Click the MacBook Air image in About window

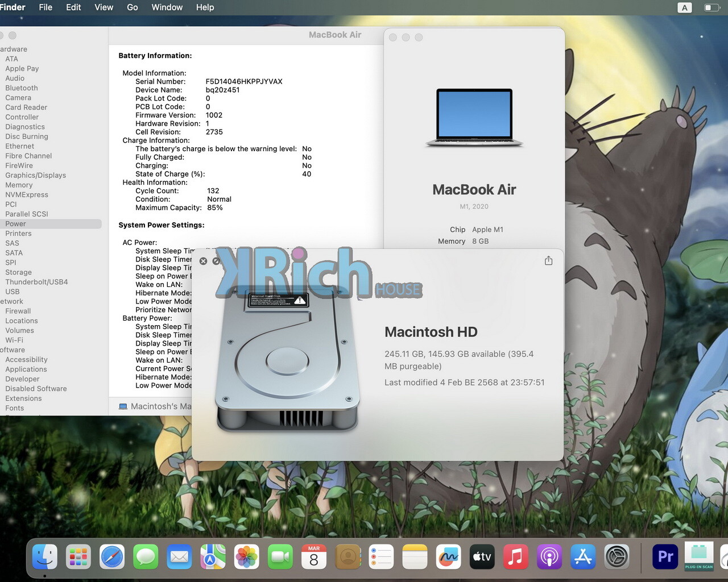coord(474,118)
